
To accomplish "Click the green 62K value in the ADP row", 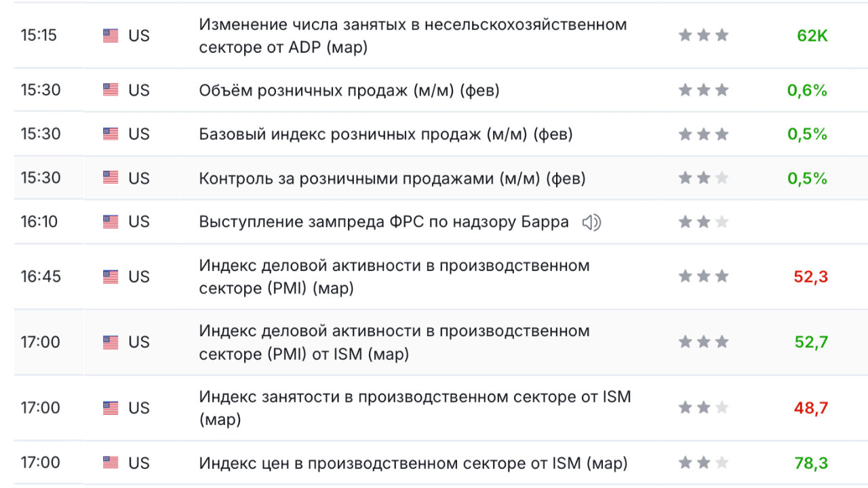I will (x=812, y=36).
